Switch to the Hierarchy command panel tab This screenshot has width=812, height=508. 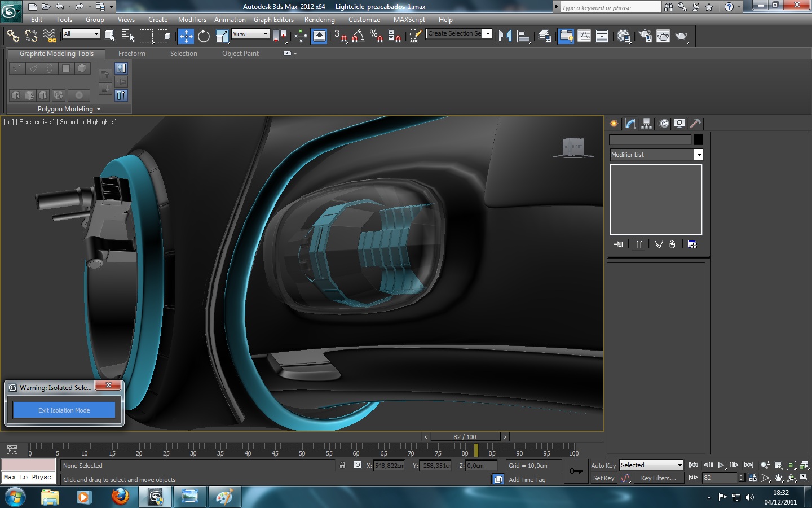(647, 124)
